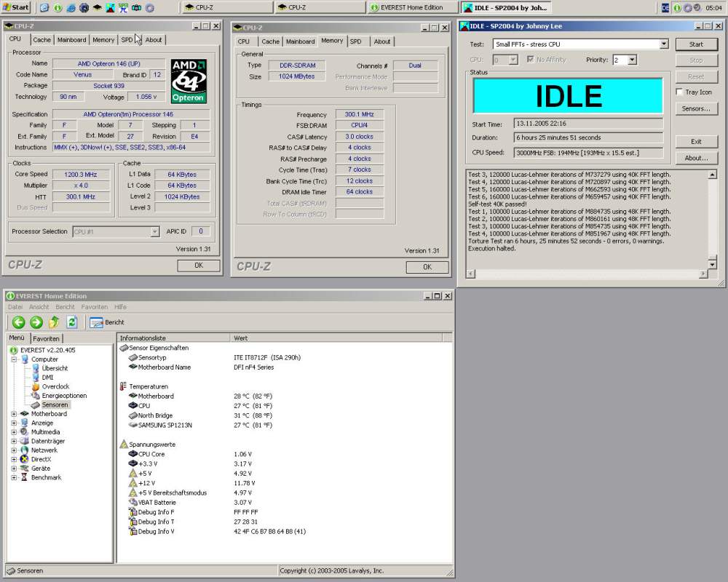Screen dimensions: 728x582
Task: Open the Mainboard tab in left CPU-Z window
Action: pos(71,40)
